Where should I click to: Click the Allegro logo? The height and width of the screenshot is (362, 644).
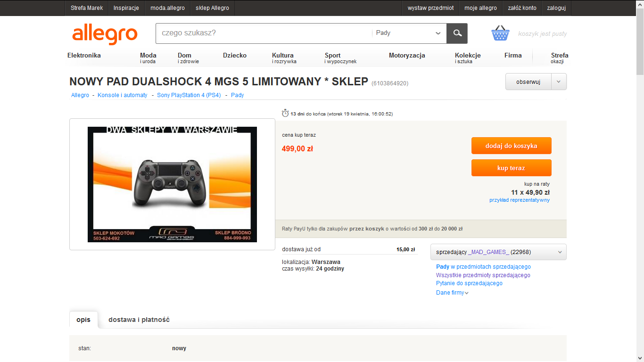point(105,34)
